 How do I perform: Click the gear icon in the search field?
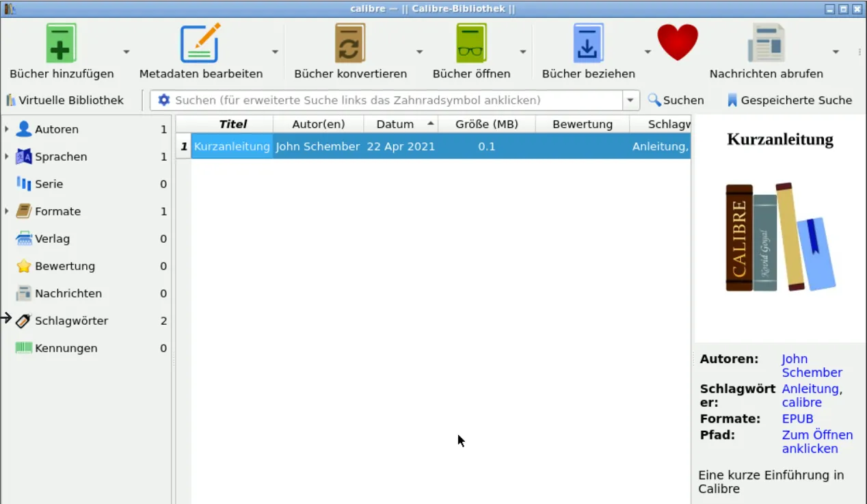163,100
